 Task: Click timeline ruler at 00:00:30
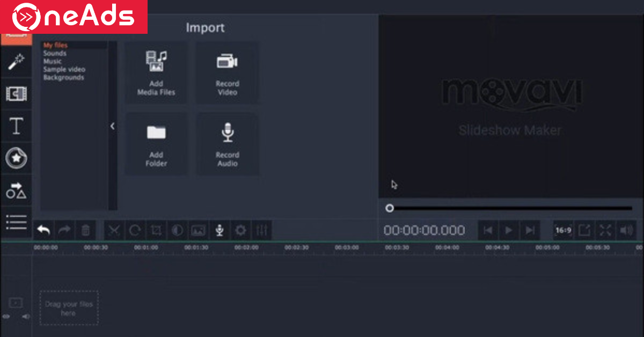pos(96,247)
